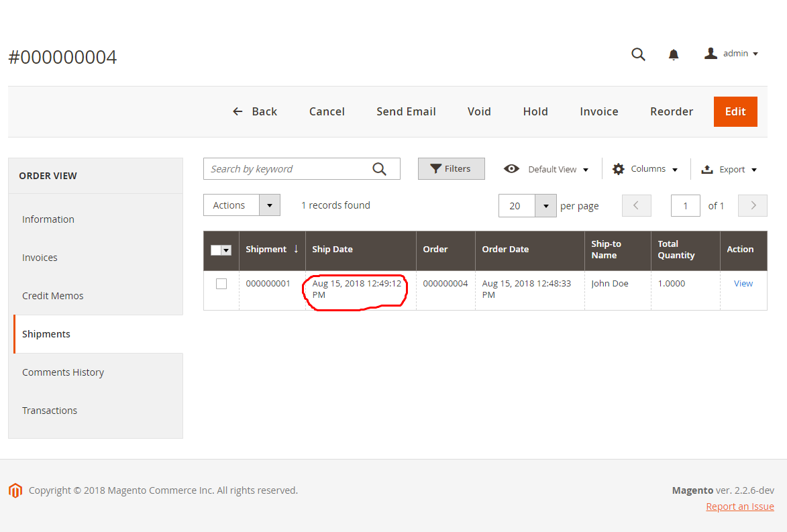Open the select-all checkbox in grid header
Viewport: 787px width, 532px height.
coord(221,249)
